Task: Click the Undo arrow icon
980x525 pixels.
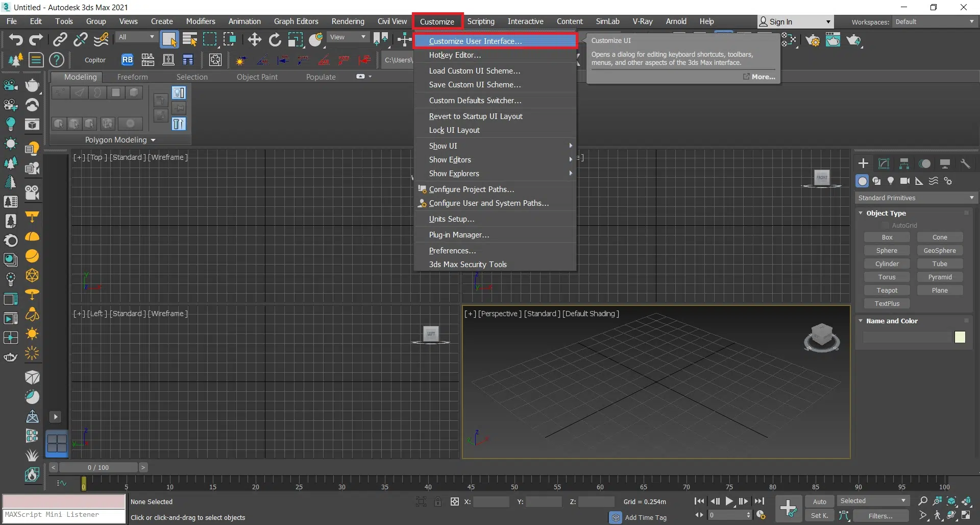Action: tap(16, 40)
